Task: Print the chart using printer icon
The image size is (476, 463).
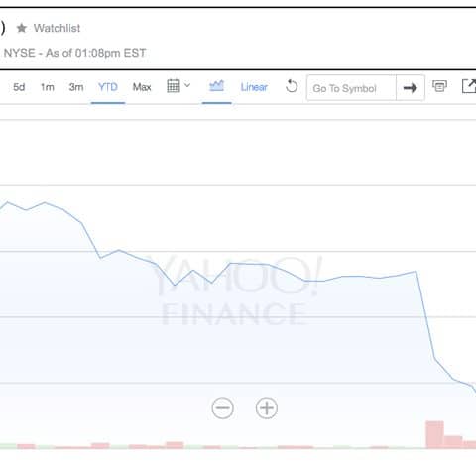Action: coord(439,86)
